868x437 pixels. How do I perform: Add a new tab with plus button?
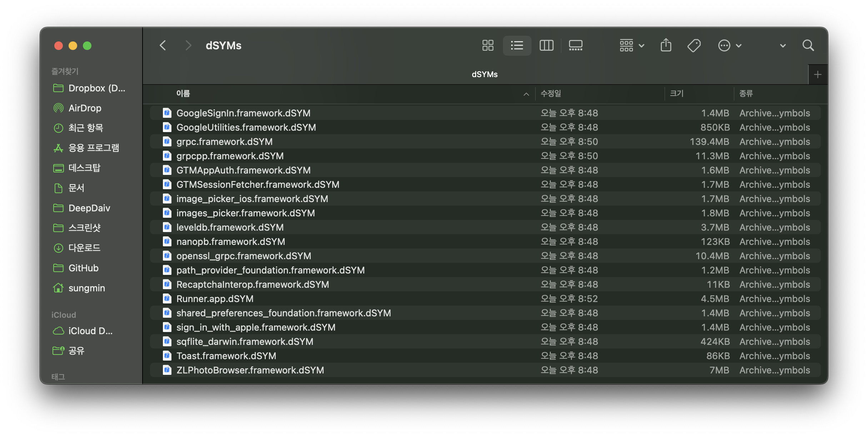pyautogui.click(x=818, y=75)
